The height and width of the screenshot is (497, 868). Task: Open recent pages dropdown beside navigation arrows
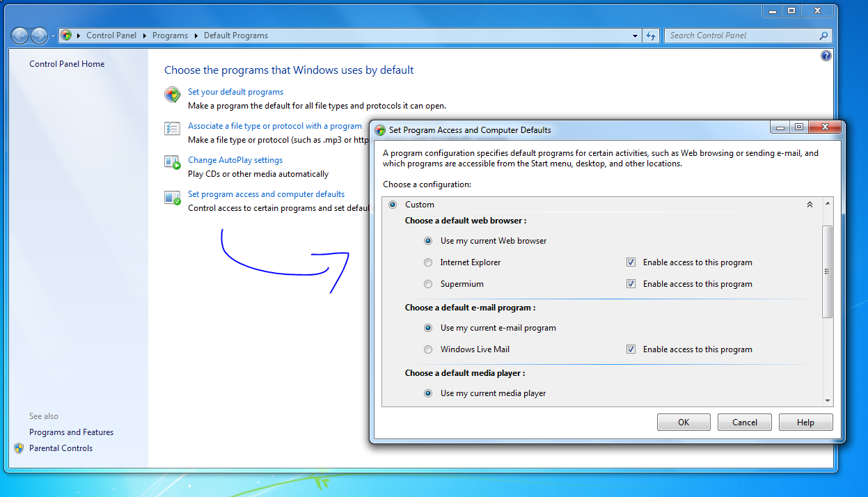coord(53,36)
